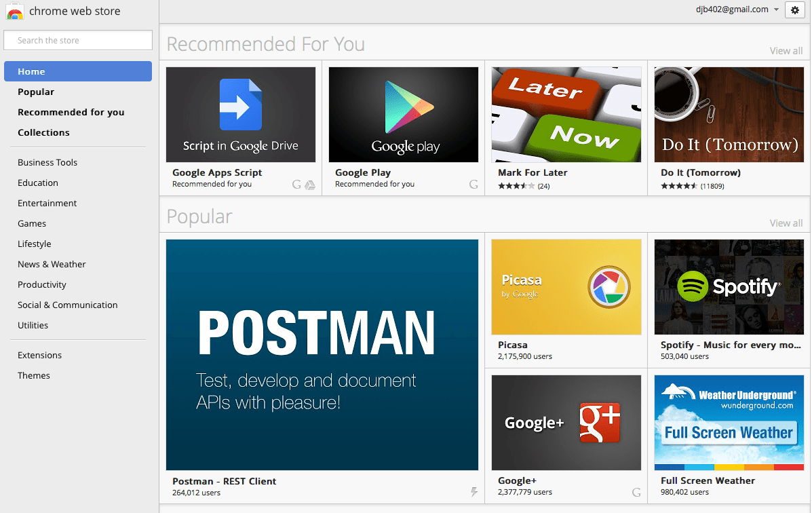Click the 'G' badge on the Google+ card

click(636, 491)
